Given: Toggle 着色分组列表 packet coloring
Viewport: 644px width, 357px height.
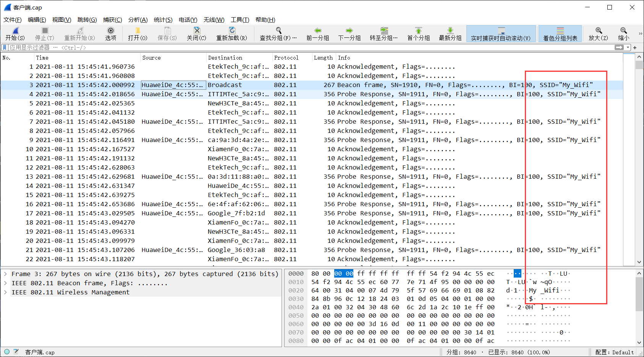Looking at the screenshot, I should click(560, 34).
